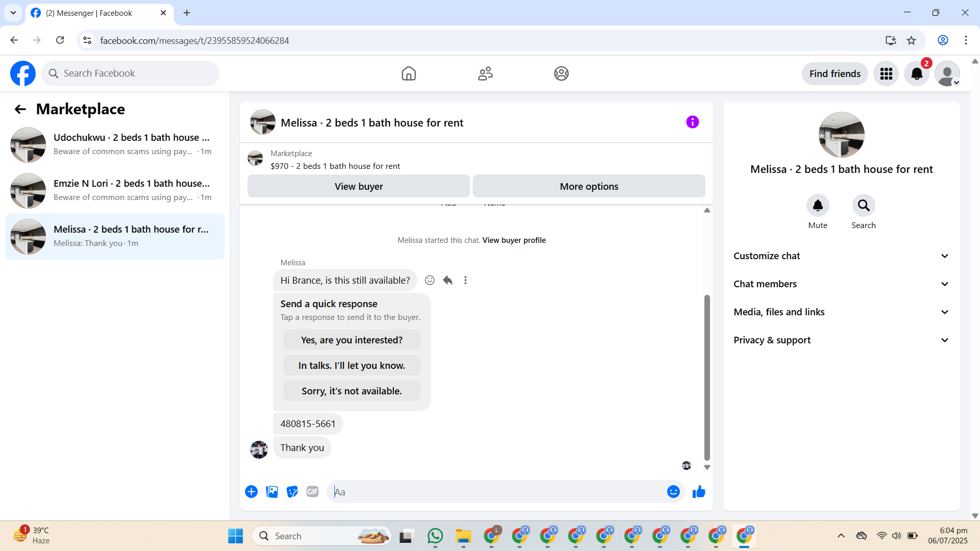Reload the page in Chrome

click(60, 40)
